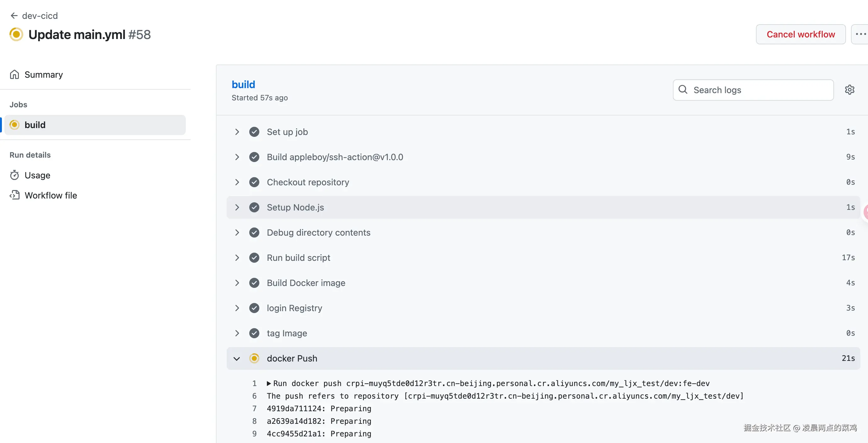Open the Summary page
This screenshot has height=443, width=868.
(x=43, y=75)
